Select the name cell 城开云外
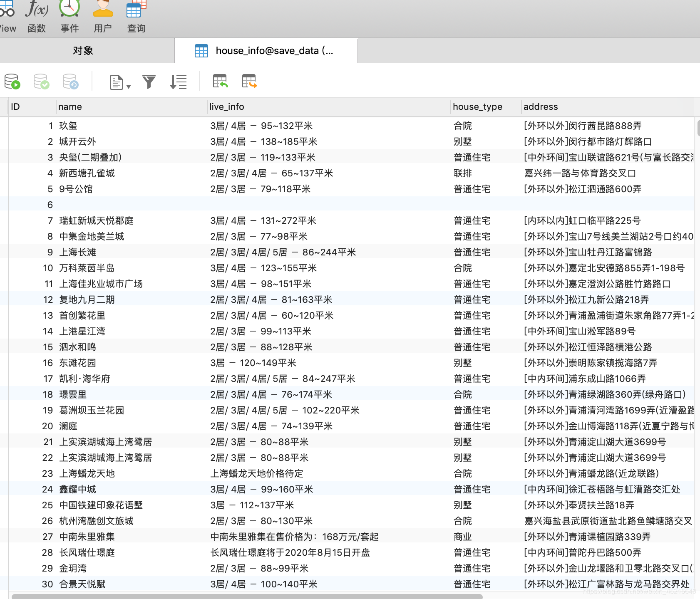Image resolution: width=700 pixels, height=599 pixels. coord(77,141)
